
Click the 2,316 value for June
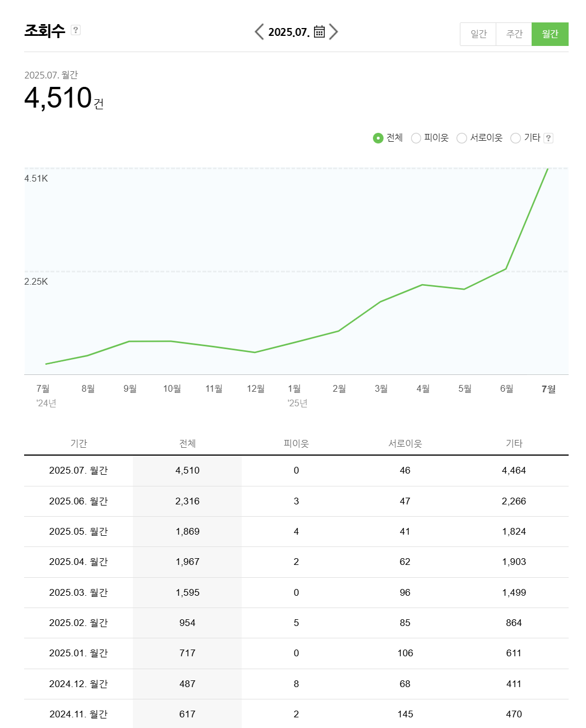coord(188,501)
